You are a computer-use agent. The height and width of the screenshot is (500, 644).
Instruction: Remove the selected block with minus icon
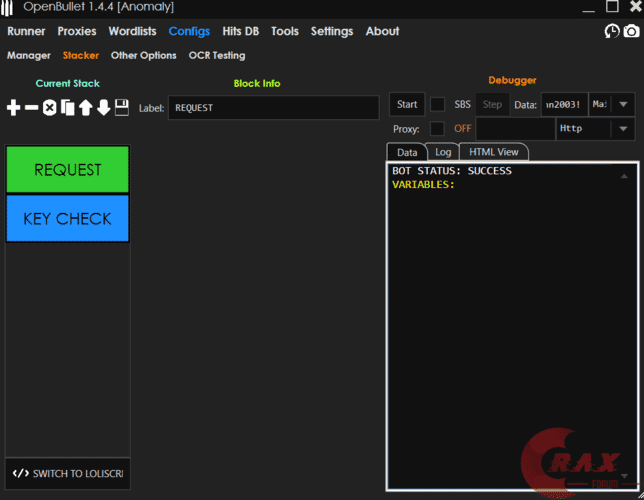(x=31, y=108)
